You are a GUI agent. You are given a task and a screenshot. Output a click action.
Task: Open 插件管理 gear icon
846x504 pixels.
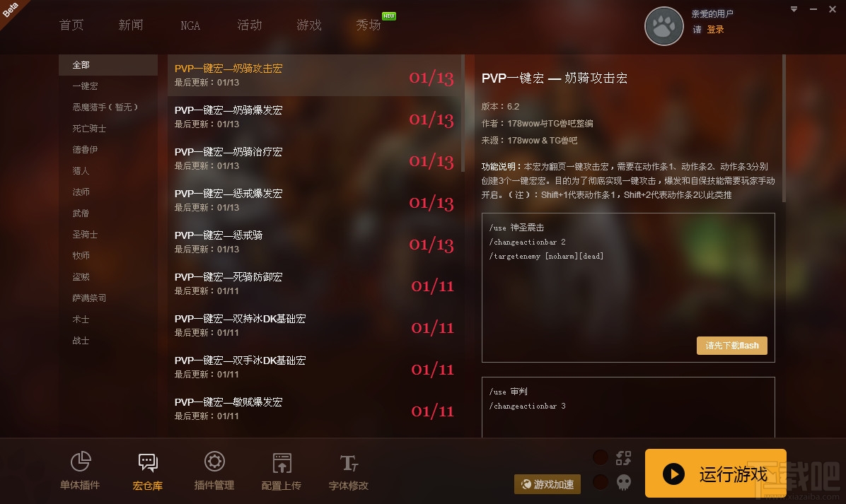[214, 462]
